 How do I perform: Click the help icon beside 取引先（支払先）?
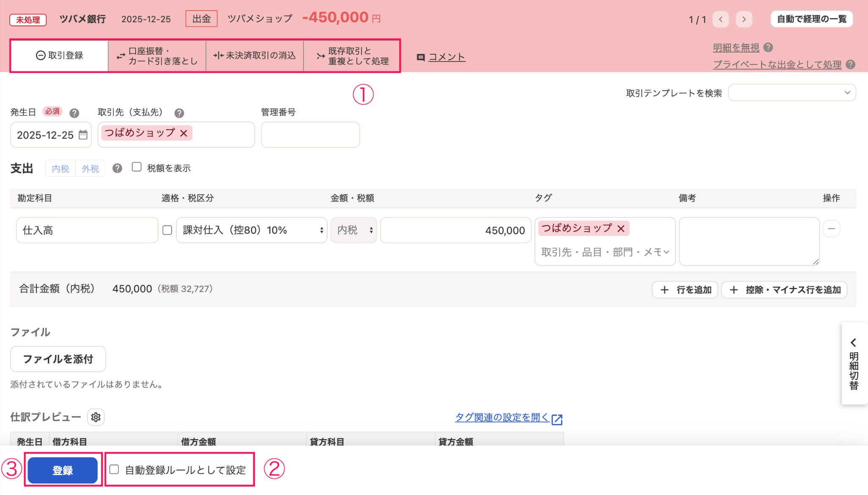pyautogui.click(x=179, y=113)
